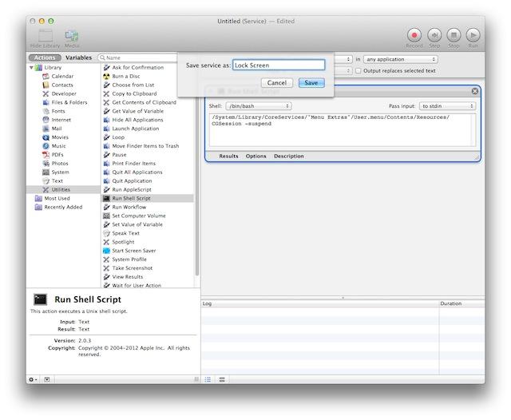The image size is (511, 420).
Task: Toggle the Hide Library toolbar icon
Action: click(46, 36)
